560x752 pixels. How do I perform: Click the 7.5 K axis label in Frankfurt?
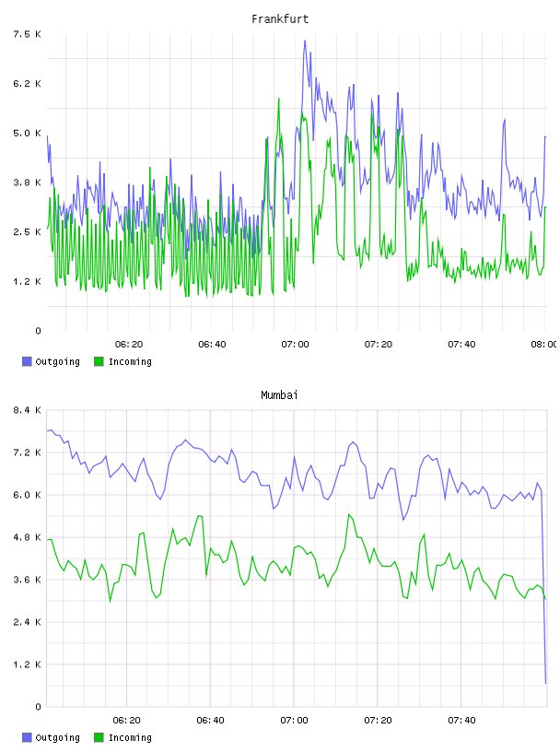[28, 34]
